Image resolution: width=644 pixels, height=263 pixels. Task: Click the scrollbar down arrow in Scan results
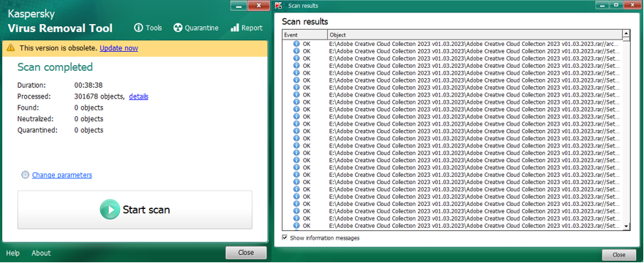[626, 226]
